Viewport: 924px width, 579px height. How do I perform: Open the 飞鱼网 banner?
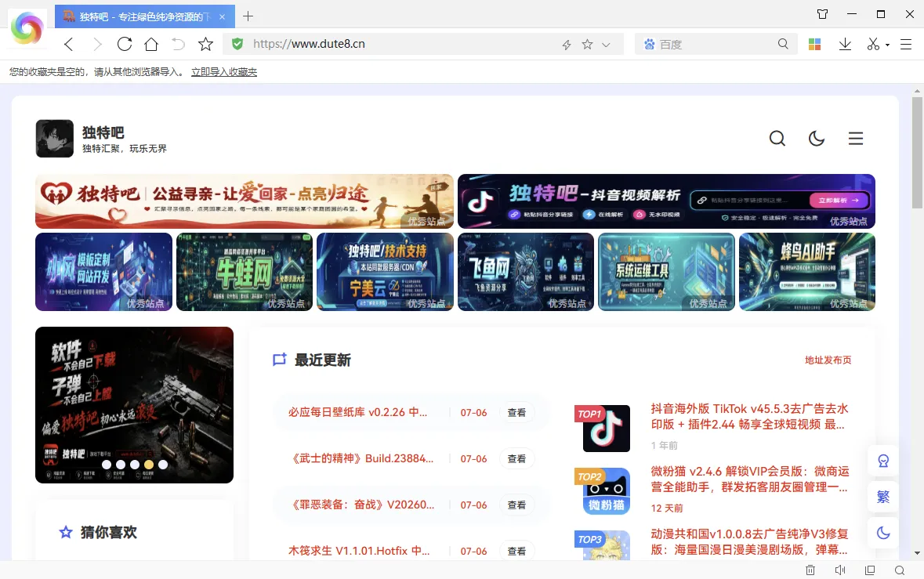tap(526, 272)
